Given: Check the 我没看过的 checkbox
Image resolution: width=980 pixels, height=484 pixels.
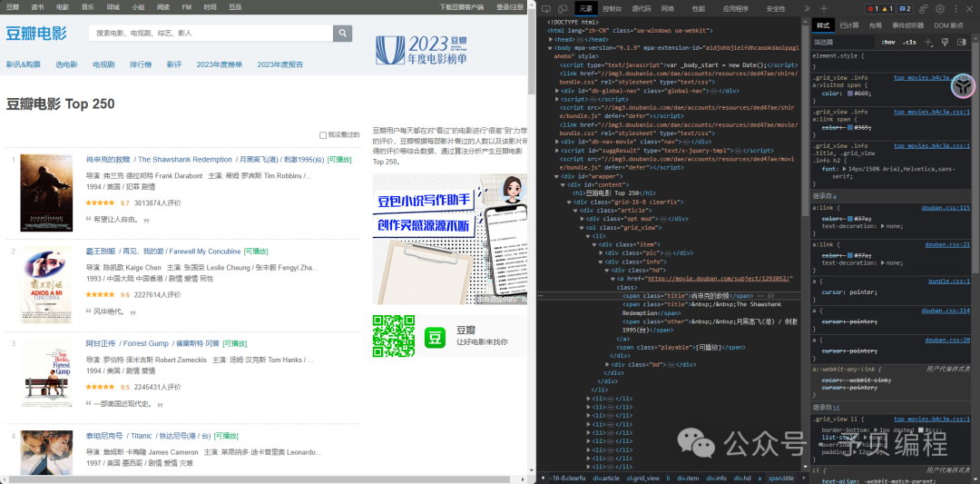Looking at the screenshot, I should pos(323,135).
